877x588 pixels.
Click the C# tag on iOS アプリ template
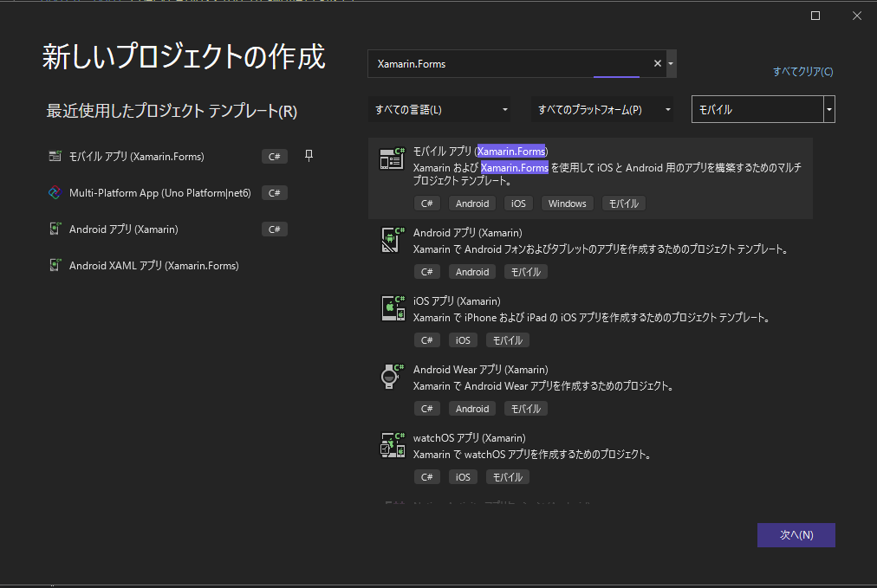pyautogui.click(x=426, y=339)
